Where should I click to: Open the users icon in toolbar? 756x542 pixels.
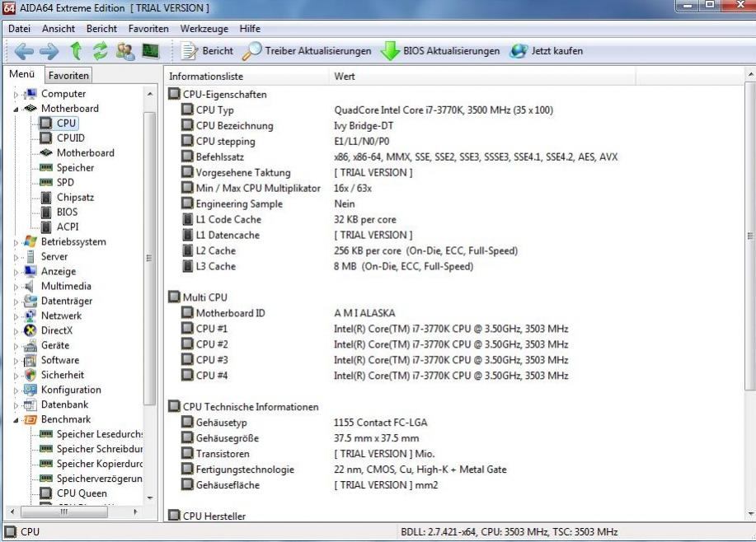125,50
